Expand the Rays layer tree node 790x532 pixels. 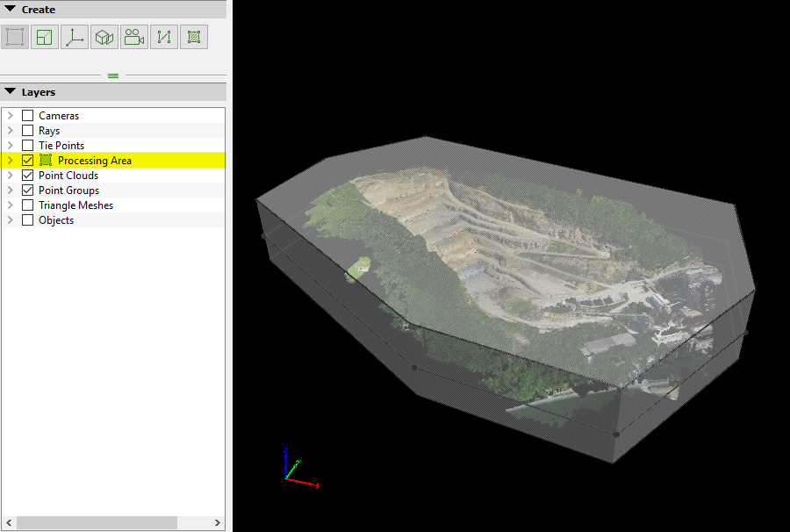point(11,131)
